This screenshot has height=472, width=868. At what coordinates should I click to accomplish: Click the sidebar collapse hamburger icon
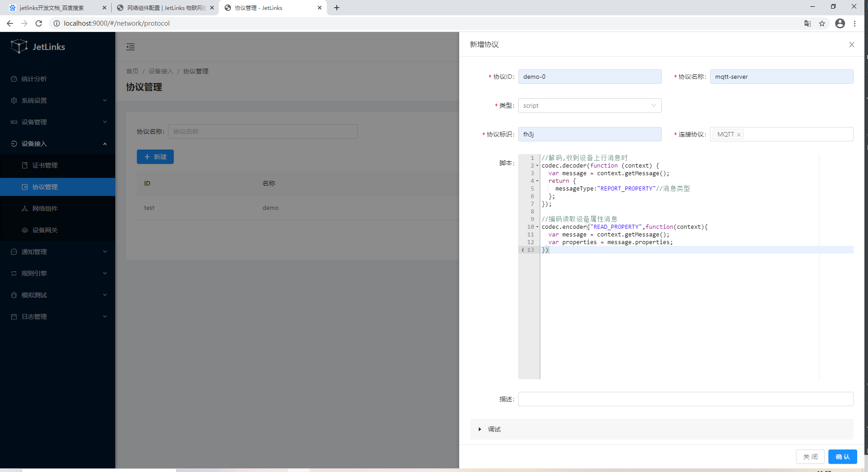tap(131, 47)
